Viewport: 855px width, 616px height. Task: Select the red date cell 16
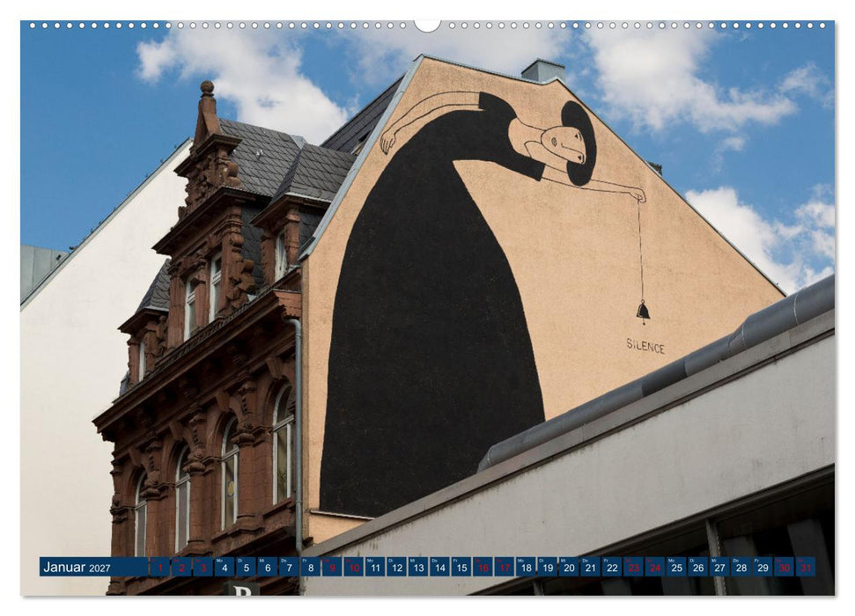coord(483,567)
